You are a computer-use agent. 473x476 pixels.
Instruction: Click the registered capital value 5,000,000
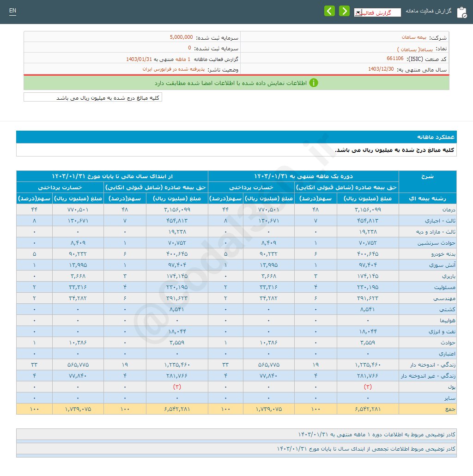click(x=181, y=37)
